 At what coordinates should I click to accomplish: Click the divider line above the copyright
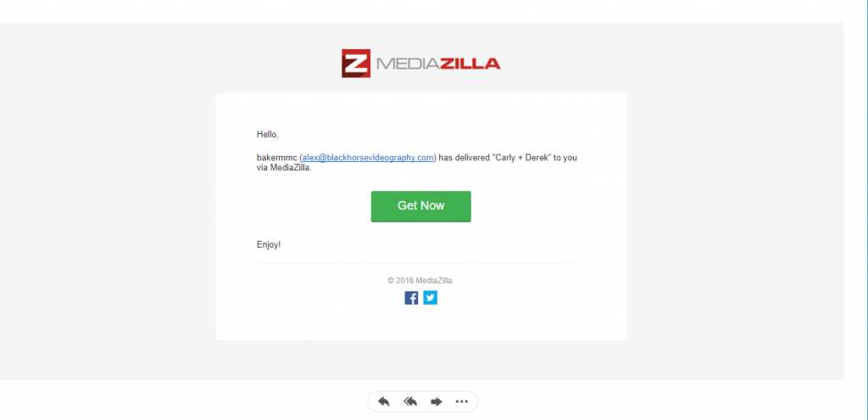point(420,263)
